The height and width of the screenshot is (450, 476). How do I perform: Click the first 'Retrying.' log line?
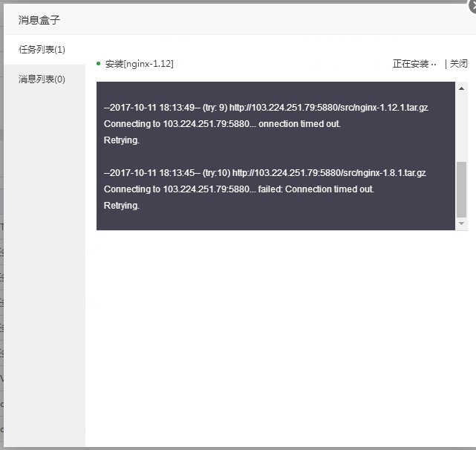click(x=122, y=140)
